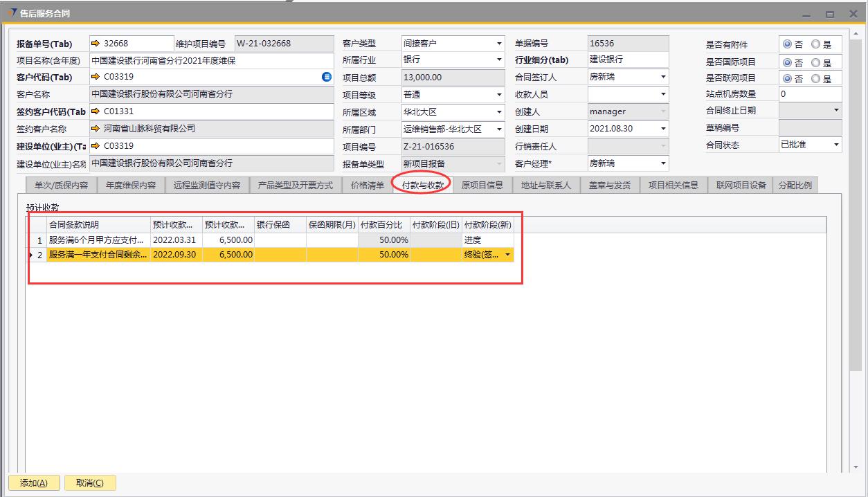This screenshot has height=497, width=868.
Task: Click the 站点机房数量 input field
Action: (x=810, y=94)
